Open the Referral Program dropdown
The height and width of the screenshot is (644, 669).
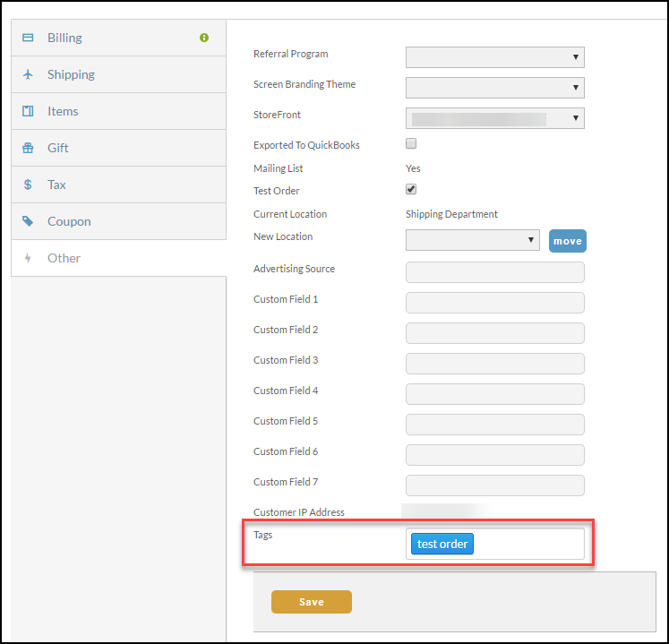495,57
